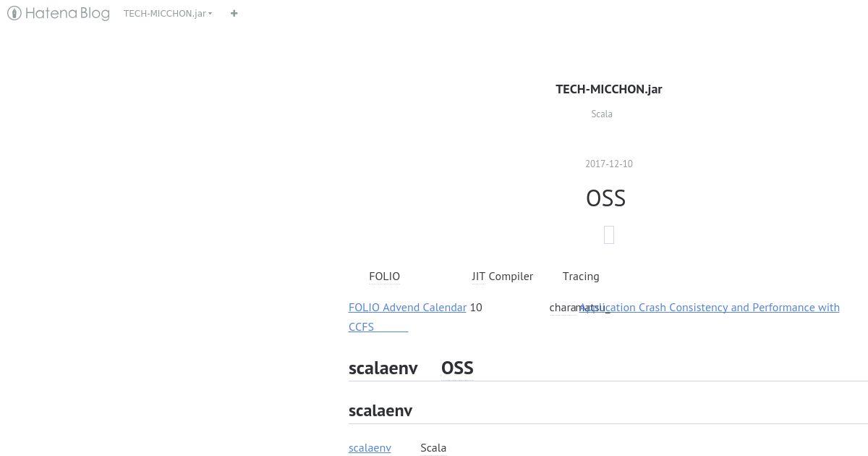Viewport: 868px width, 456px height.
Task: Click Scala keyword beside scalaenv link
Action: [x=433, y=448]
